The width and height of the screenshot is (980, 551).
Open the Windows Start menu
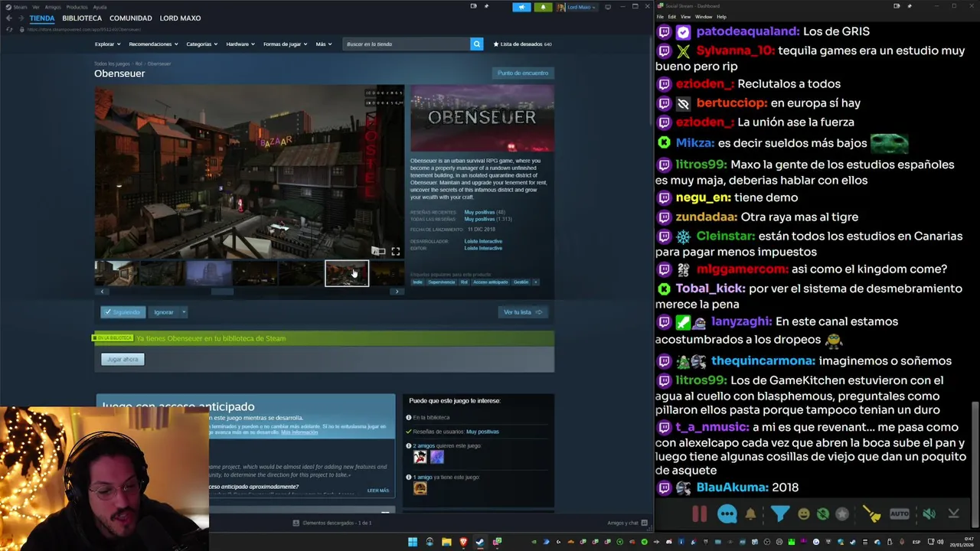tap(413, 542)
